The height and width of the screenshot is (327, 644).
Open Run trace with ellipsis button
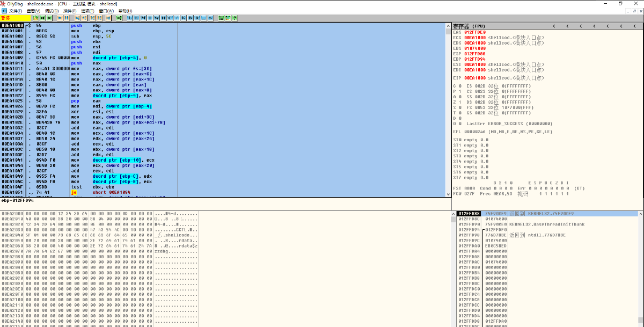click(x=203, y=18)
